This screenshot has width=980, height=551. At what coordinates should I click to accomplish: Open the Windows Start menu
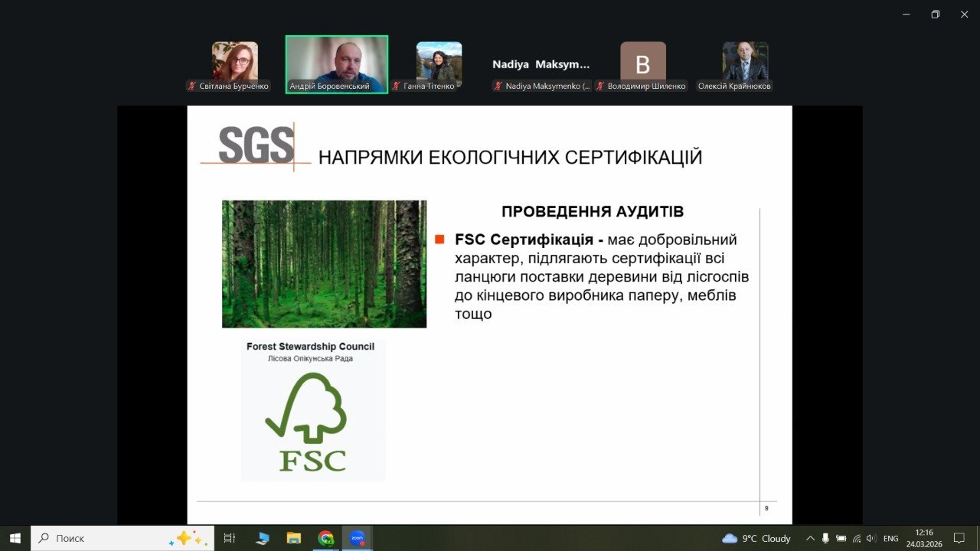[x=15, y=538]
